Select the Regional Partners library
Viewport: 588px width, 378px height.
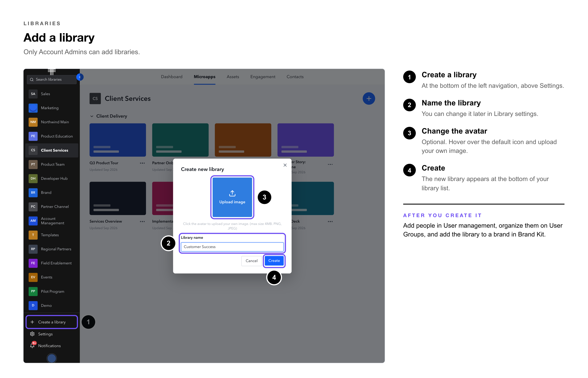(x=51, y=249)
